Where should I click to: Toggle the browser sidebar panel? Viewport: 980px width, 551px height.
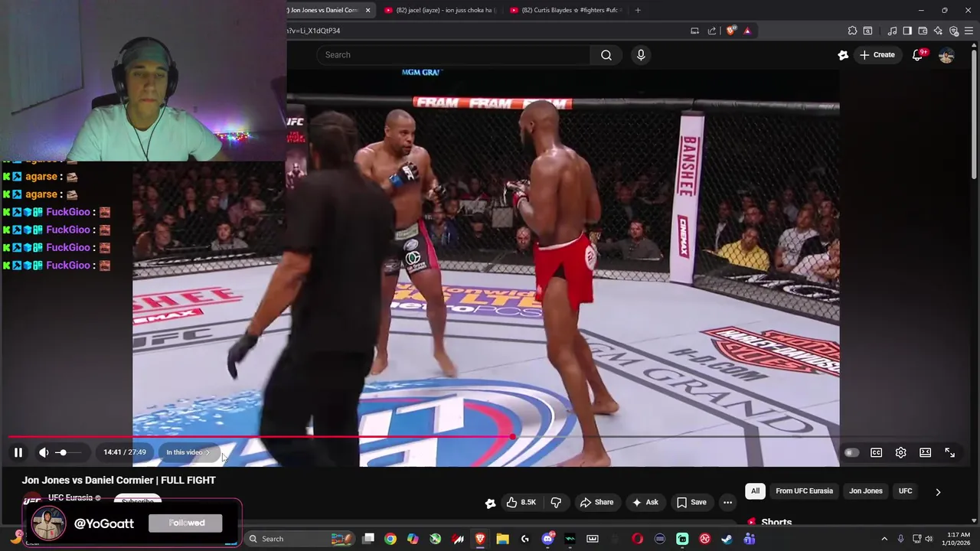(x=907, y=31)
